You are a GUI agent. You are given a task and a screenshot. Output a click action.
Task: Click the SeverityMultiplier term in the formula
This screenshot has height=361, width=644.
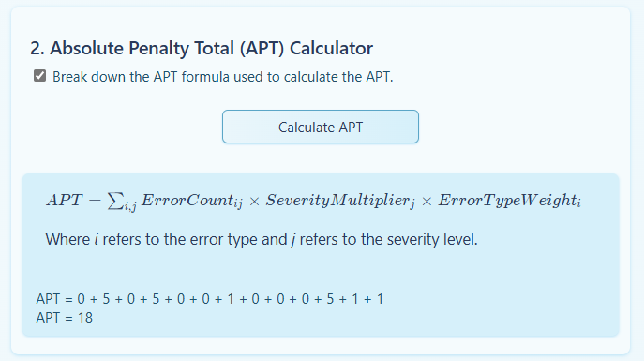[x=340, y=201]
